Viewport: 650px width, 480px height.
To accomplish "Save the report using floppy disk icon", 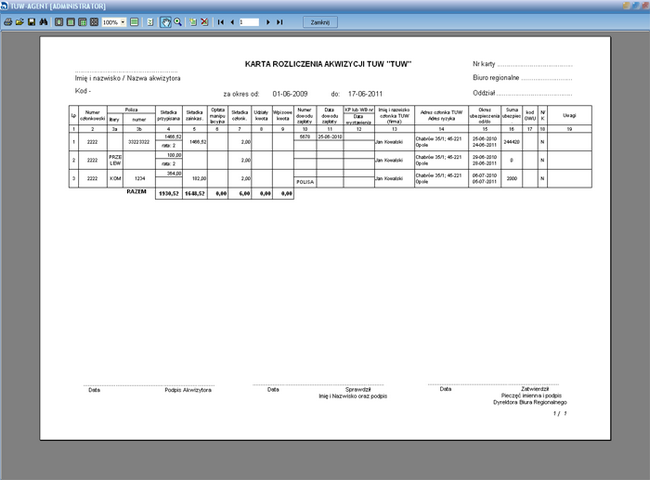I will 32,22.
